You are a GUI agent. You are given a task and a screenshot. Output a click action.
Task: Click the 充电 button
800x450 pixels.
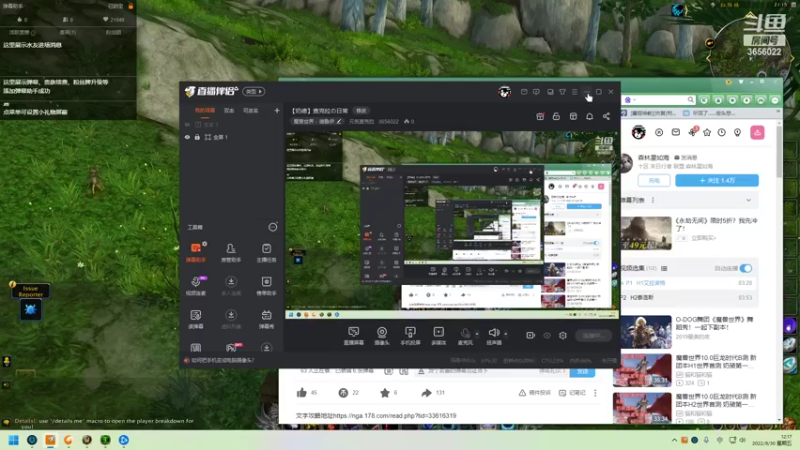(654, 181)
